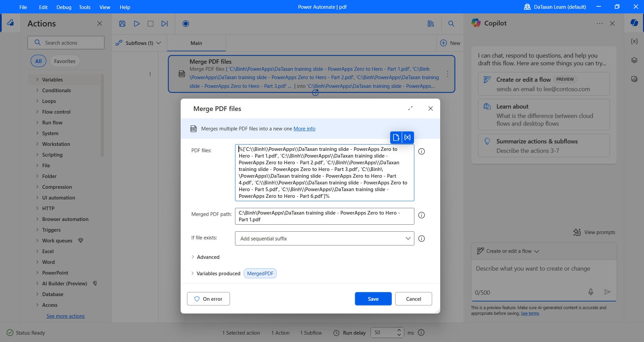Click the See terms link

(x=530, y=313)
